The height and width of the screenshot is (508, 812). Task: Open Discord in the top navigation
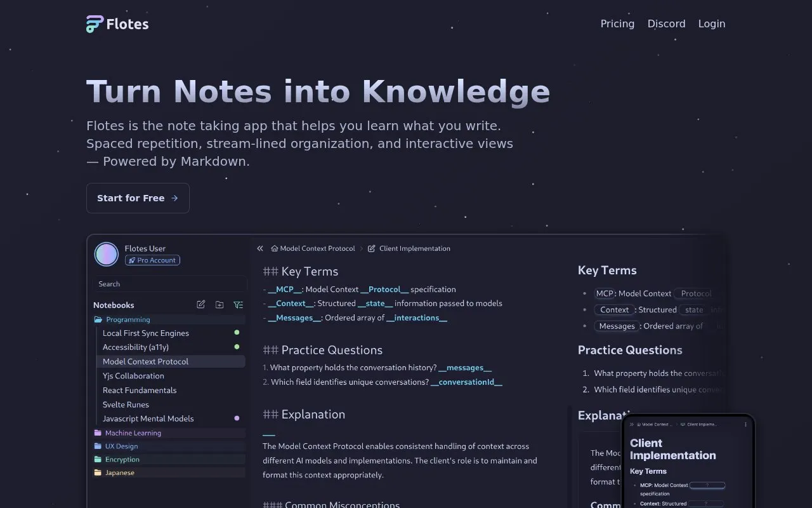coord(666,23)
